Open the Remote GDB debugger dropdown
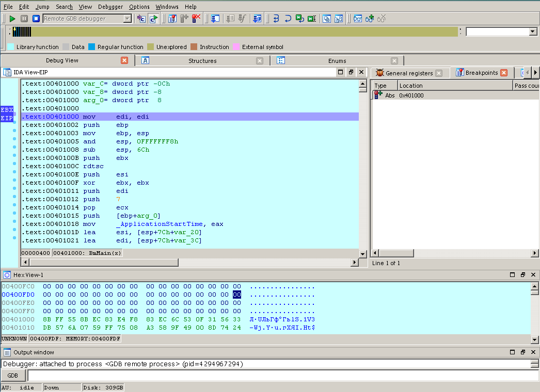This screenshot has height=392, width=540. pyautogui.click(x=127, y=19)
